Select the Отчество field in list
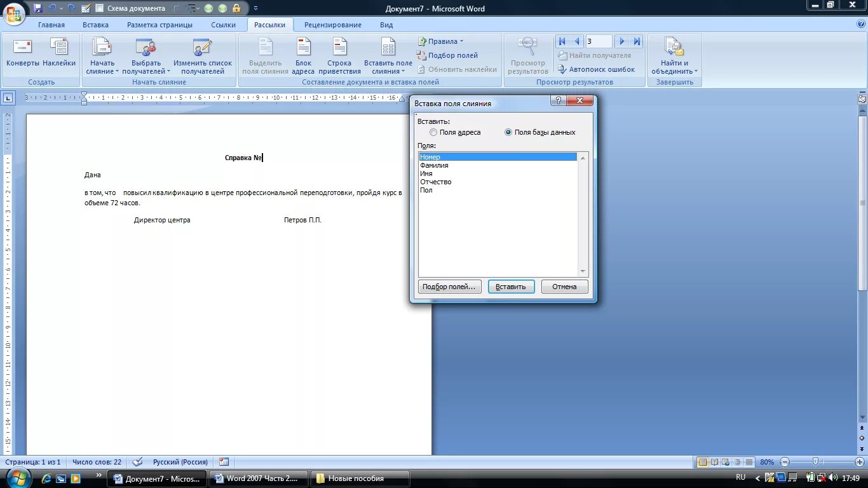Image resolution: width=868 pixels, height=488 pixels. [x=498, y=182]
